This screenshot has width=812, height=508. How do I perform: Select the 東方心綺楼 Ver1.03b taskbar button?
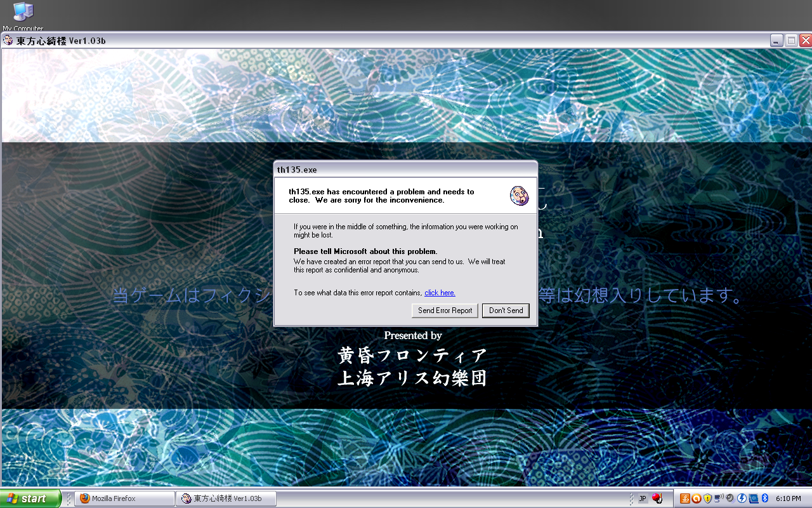pos(226,498)
